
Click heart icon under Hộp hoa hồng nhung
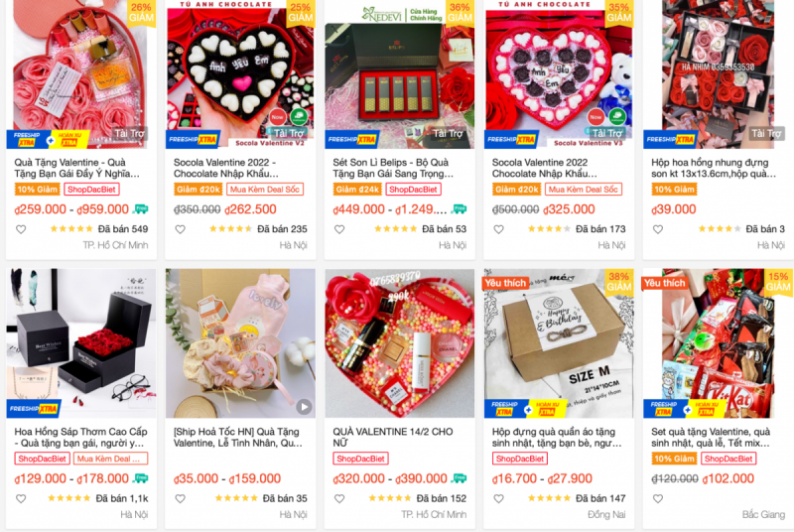[x=658, y=229]
